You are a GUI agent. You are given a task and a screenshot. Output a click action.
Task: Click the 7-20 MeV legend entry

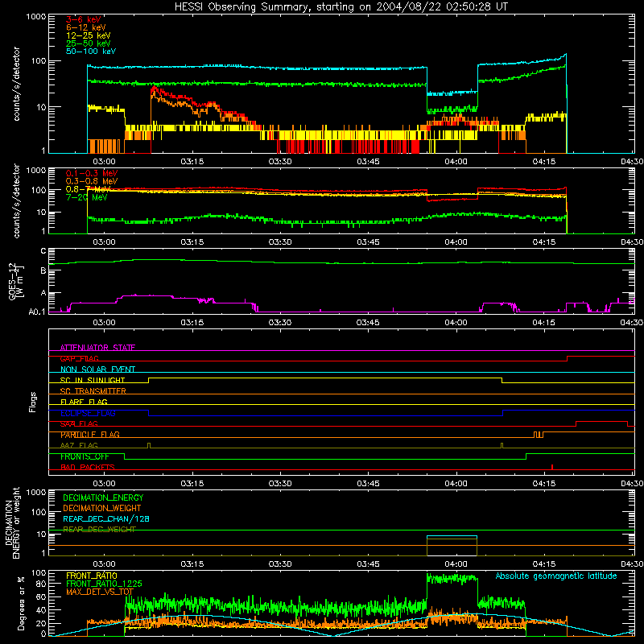(x=86, y=197)
